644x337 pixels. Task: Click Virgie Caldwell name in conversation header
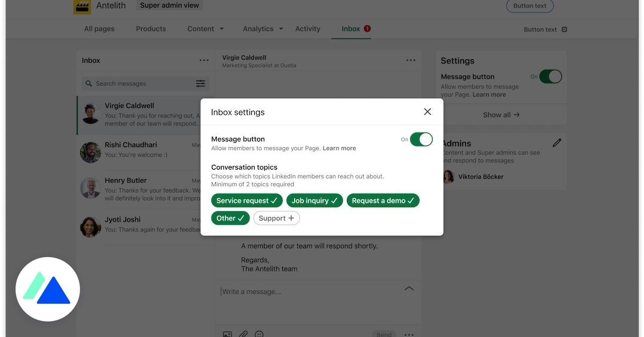point(244,57)
